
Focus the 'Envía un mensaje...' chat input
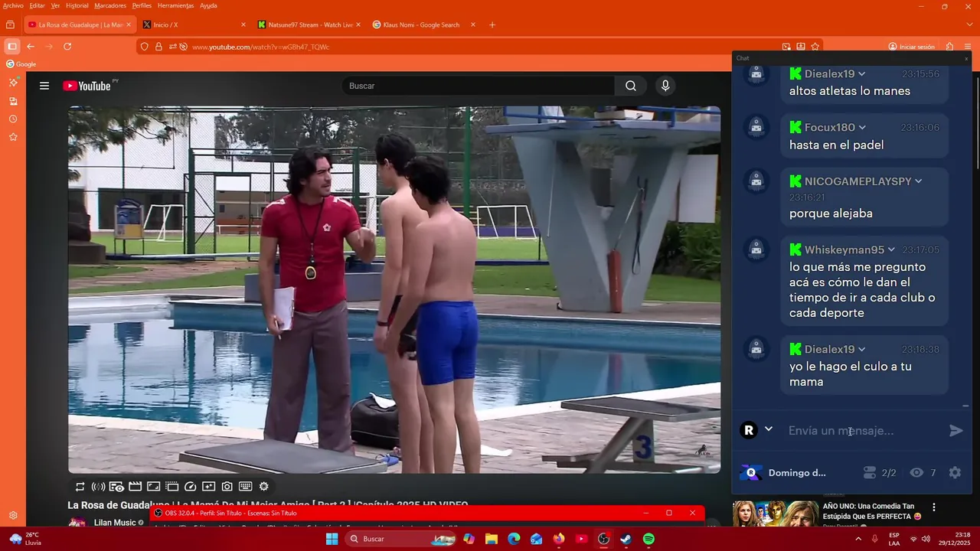pos(864,431)
